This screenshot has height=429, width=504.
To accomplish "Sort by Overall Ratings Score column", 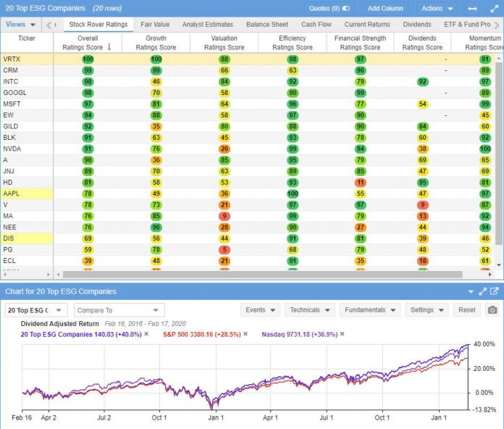I will click(88, 43).
